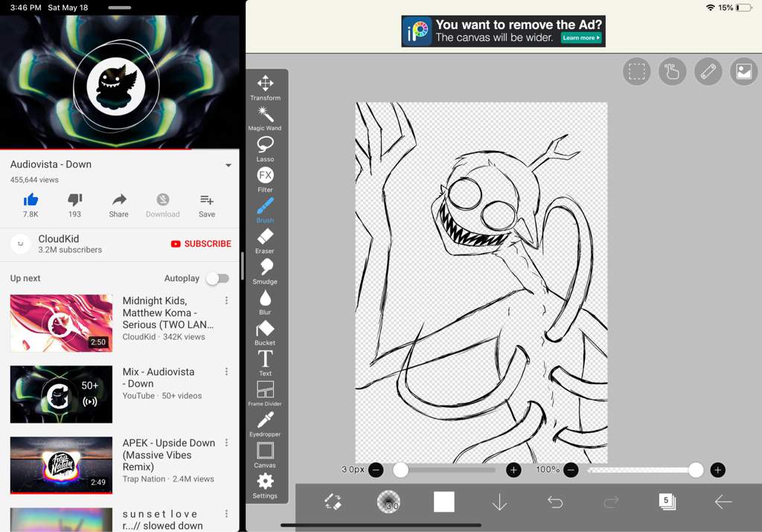
Task: Tap the Wi-Fi icon in status bar
Action: pyautogui.click(x=711, y=7)
